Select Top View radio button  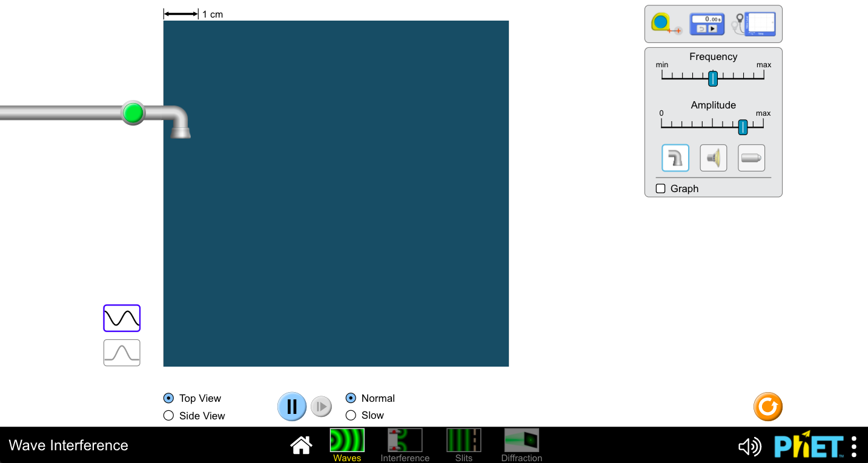coord(169,398)
